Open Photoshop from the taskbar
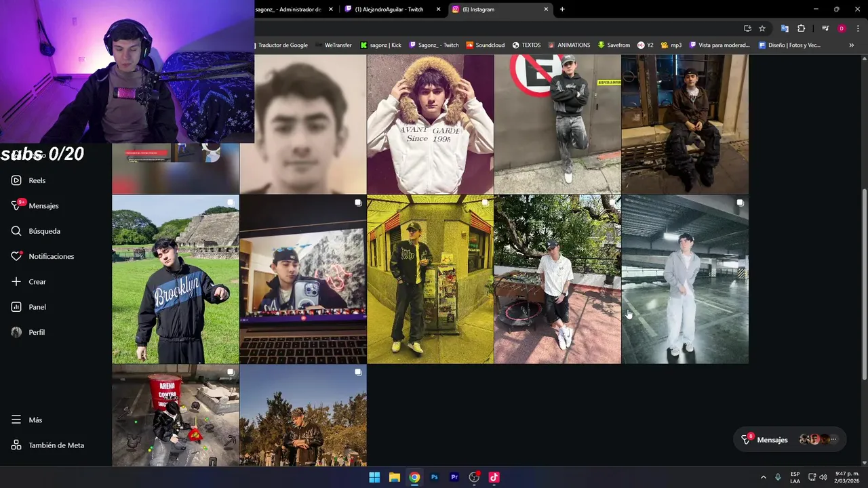 (434, 477)
